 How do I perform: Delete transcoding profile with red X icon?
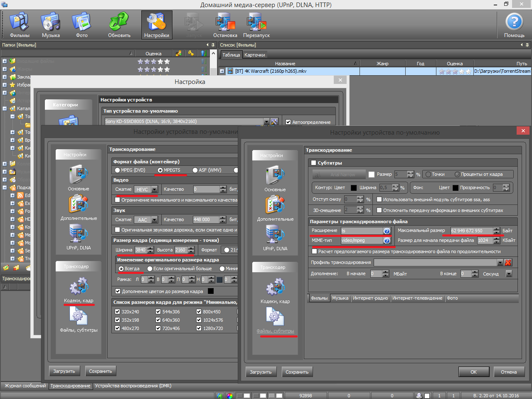click(x=508, y=263)
